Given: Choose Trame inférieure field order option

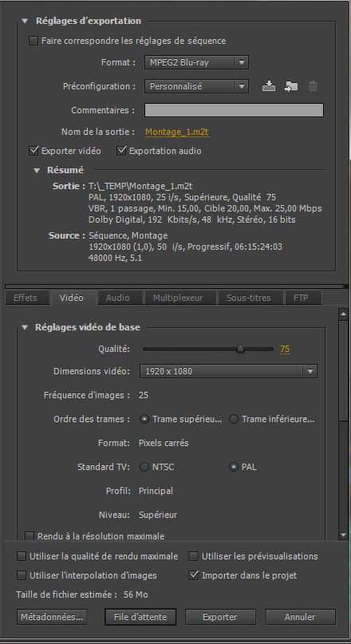Looking at the screenshot, I should pyautogui.click(x=234, y=419).
